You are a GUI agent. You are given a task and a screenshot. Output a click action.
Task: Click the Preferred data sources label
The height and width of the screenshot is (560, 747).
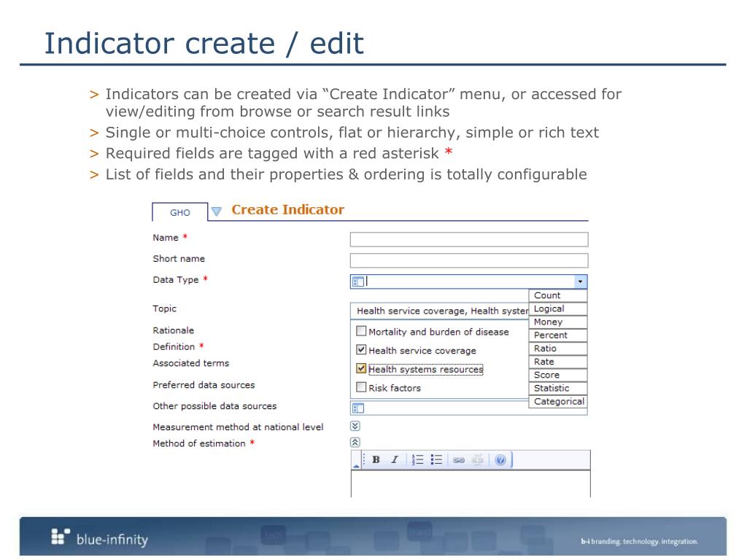point(204,385)
